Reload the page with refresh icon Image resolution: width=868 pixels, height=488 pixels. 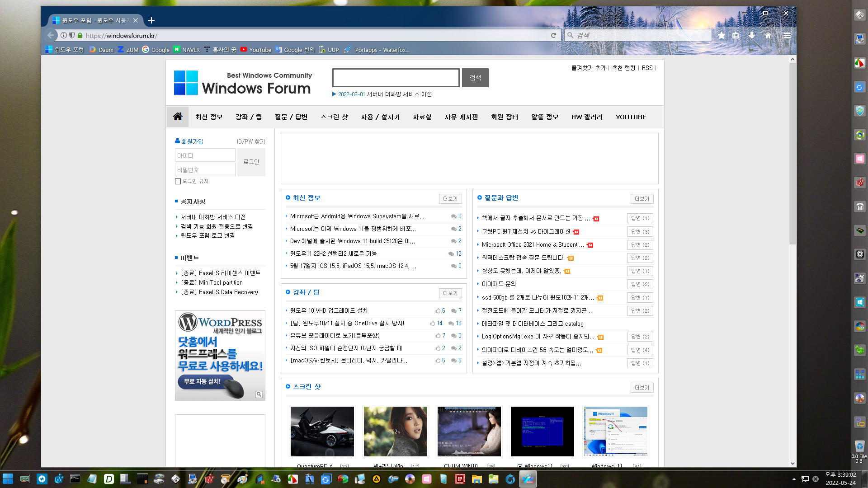553,35
